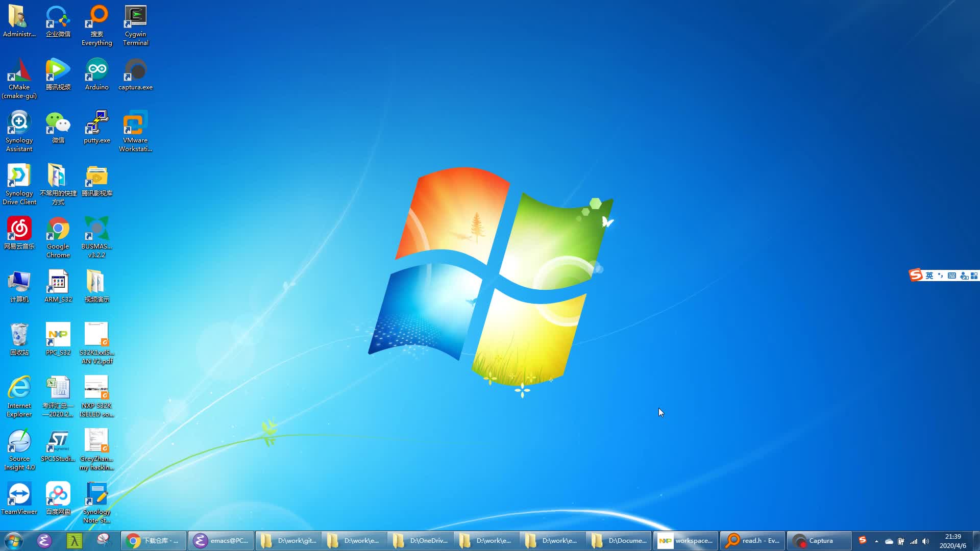Open 腾讯影视库 folder icon

(x=97, y=181)
